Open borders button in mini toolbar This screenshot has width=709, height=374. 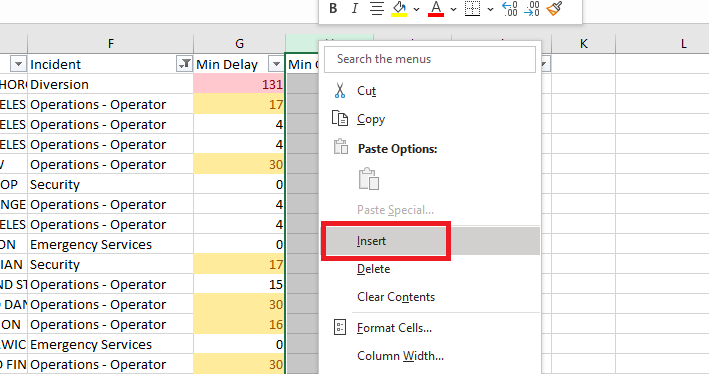(473, 8)
